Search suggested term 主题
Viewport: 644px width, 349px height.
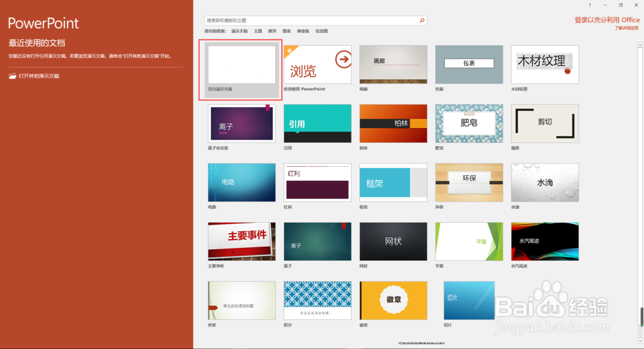[258, 31]
